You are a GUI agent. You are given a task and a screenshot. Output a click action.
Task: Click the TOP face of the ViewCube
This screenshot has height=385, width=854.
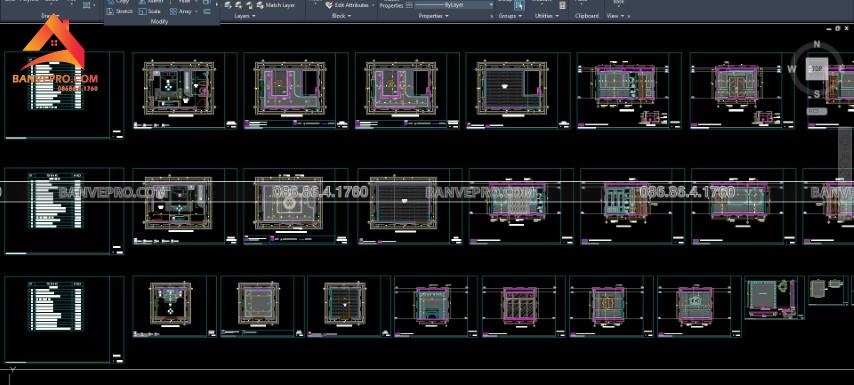coord(816,69)
